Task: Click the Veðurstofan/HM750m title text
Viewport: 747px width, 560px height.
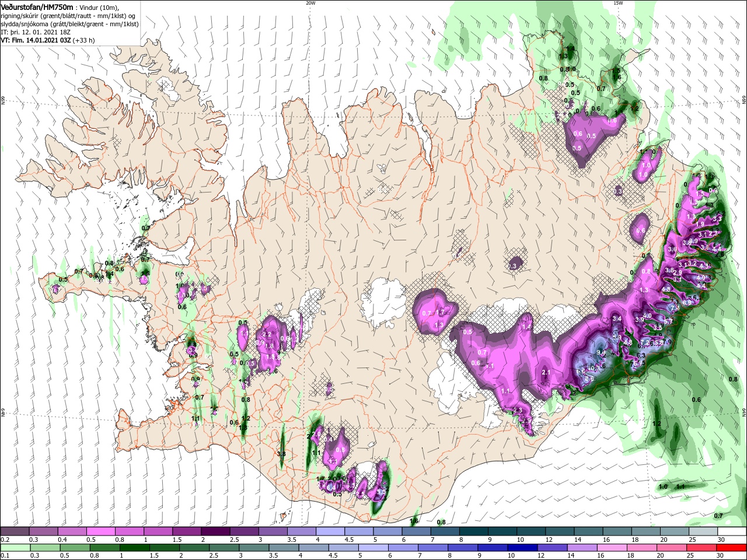Action: [37, 7]
